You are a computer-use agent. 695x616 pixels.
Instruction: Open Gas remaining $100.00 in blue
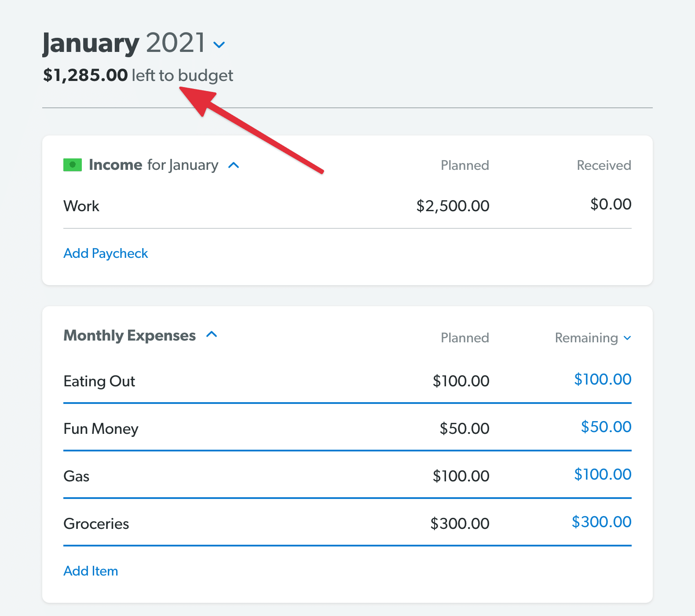pos(603,474)
